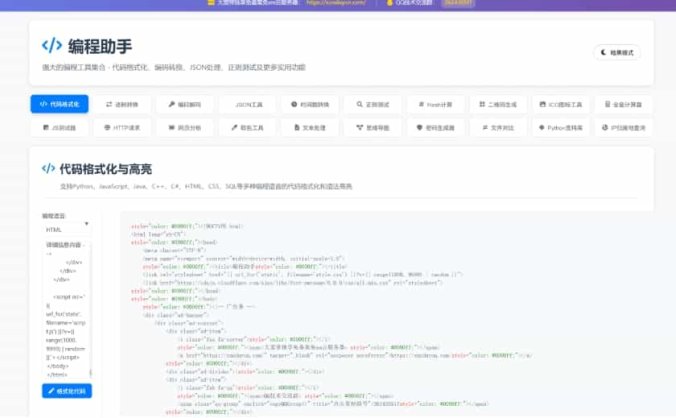Click the 代码格式化与高亮 section heading
This screenshot has width=676, height=418.
(105, 169)
